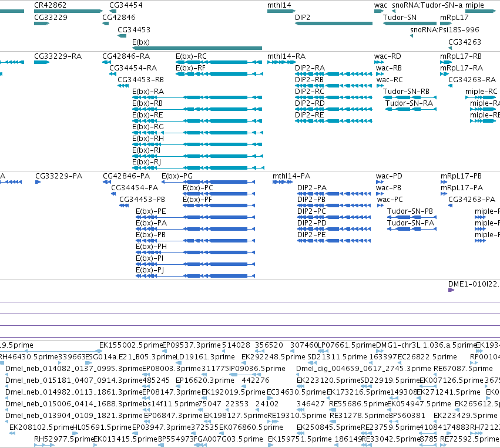Select EST EP06847.3prime label

coord(173,416)
